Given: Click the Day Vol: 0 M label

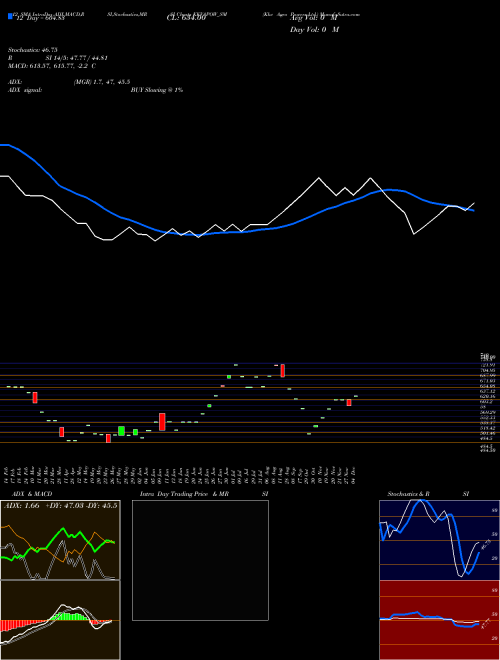Looking at the screenshot, I should 314,30.
